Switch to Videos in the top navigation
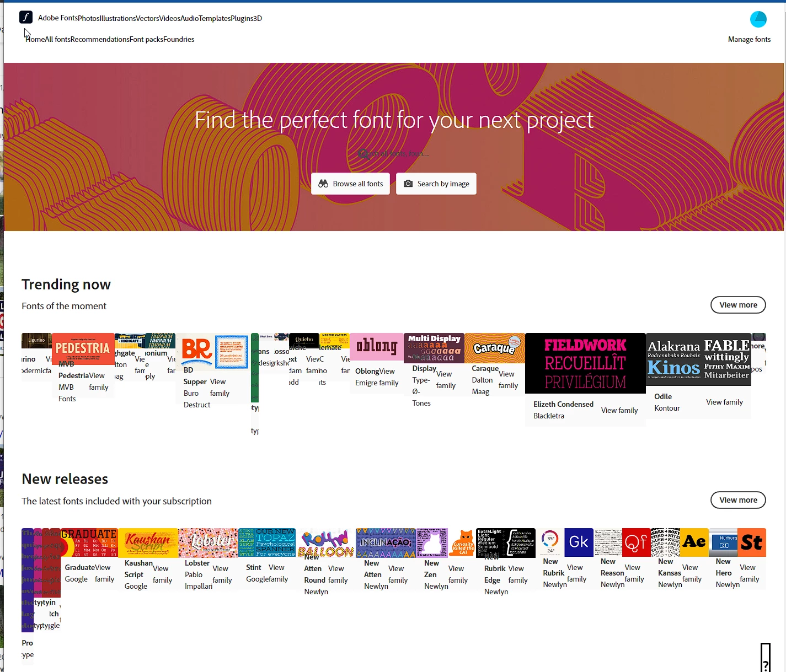The width and height of the screenshot is (786, 672). [x=170, y=18]
